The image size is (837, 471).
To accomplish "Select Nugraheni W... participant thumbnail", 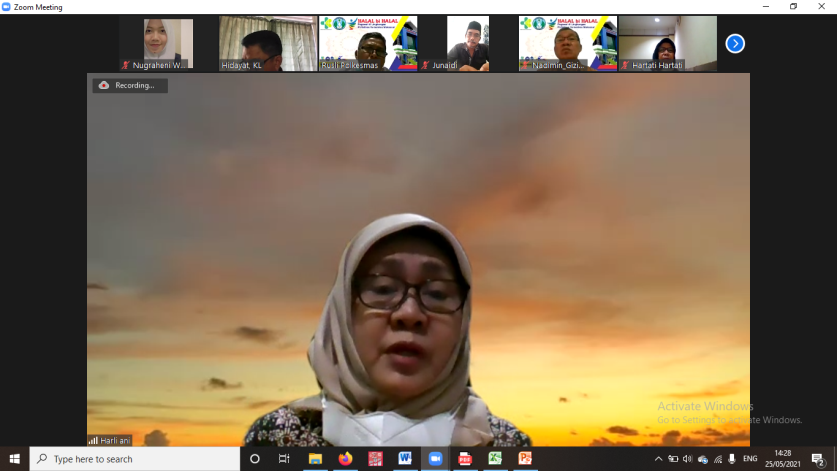I will [168, 43].
